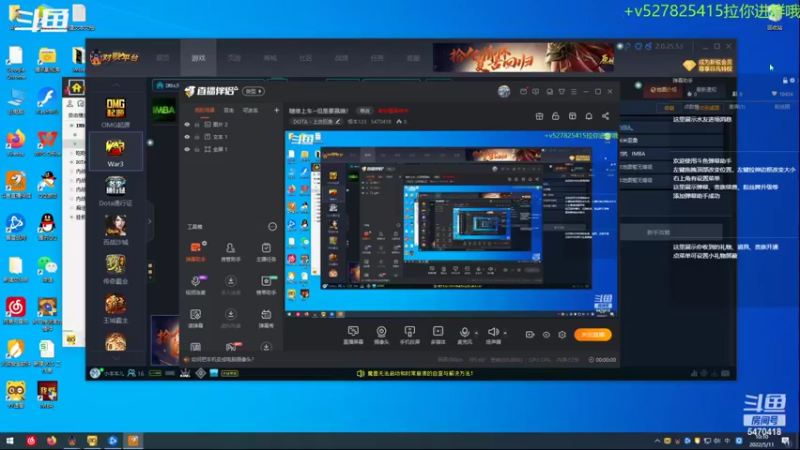Collapse the 工具箱 toolbox with minus circle

click(x=272, y=227)
